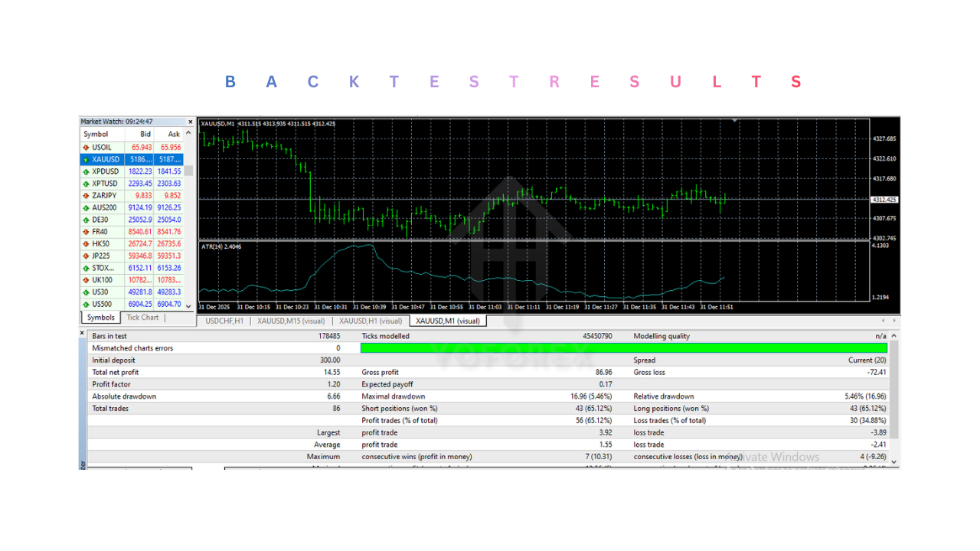
Task: Click the green arrow icon next to US30
Action: [x=85, y=292]
